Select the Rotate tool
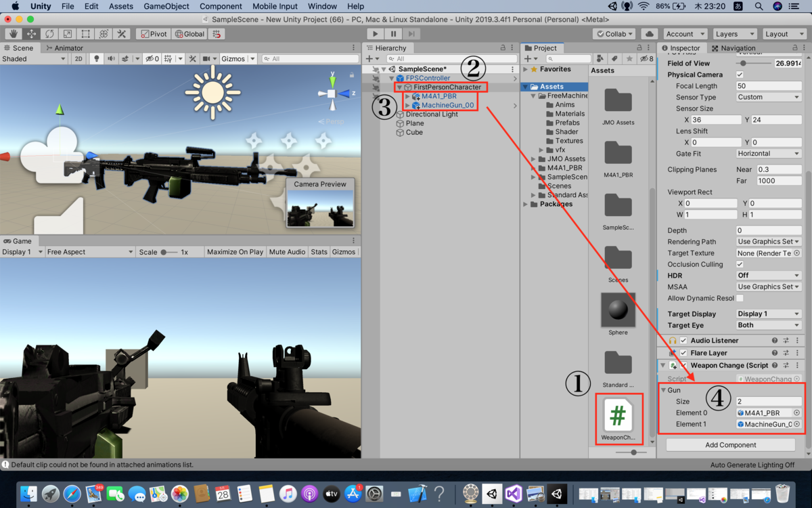The height and width of the screenshot is (508, 812). [x=49, y=33]
